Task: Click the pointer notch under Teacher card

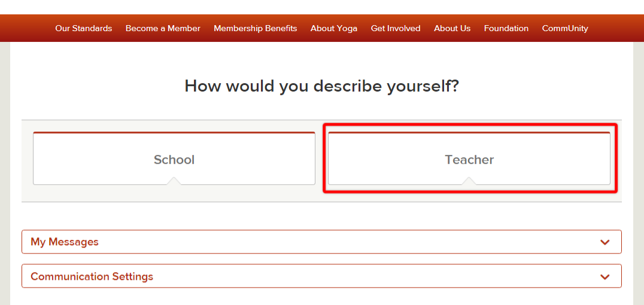Action: pos(469,181)
